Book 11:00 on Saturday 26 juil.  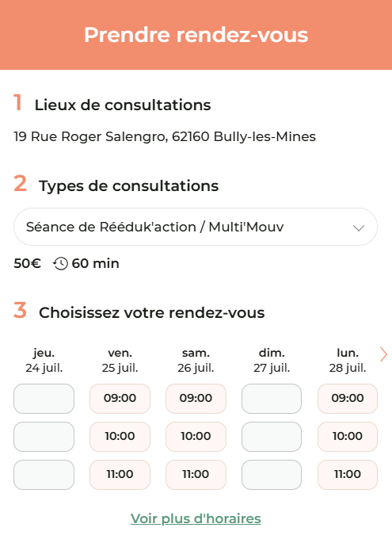(196, 475)
